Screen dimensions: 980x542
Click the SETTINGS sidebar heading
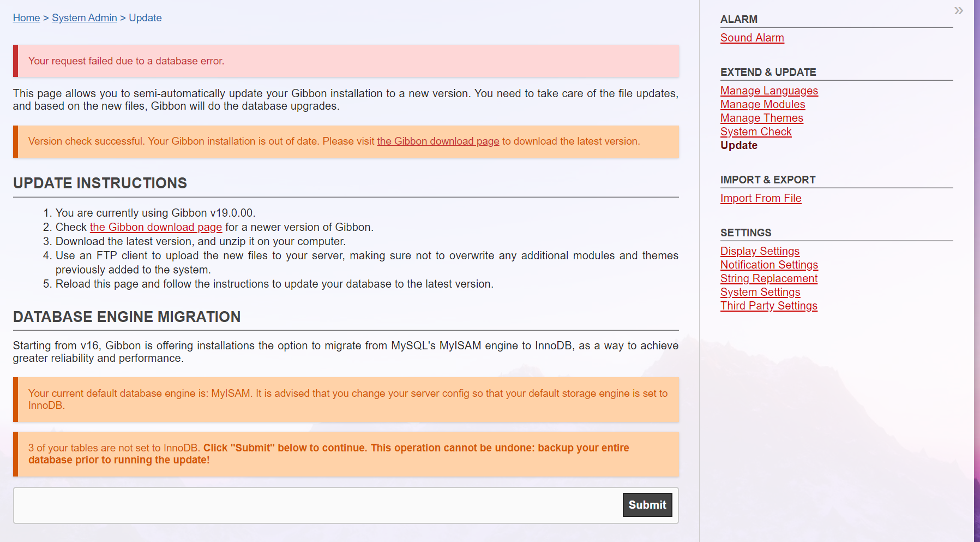tap(745, 233)
